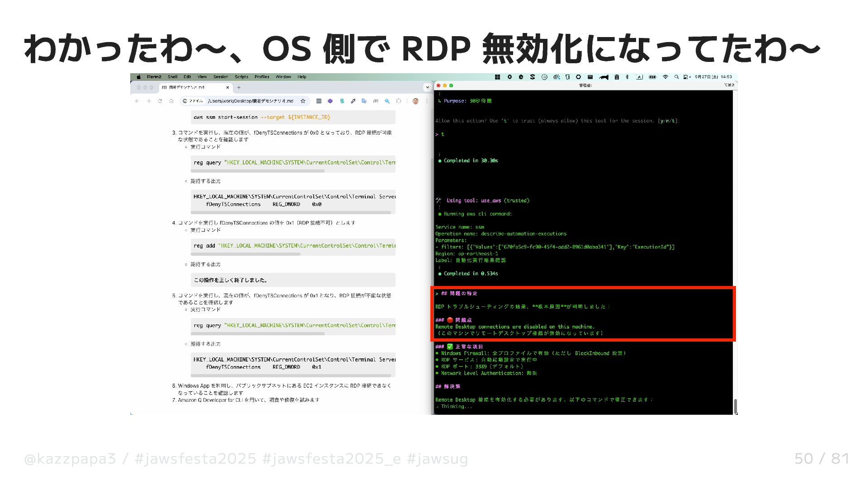Image resolution: width=868 pixels, height=488 pixels.
Task: Click the address bar file path
Action: [251, 101]
